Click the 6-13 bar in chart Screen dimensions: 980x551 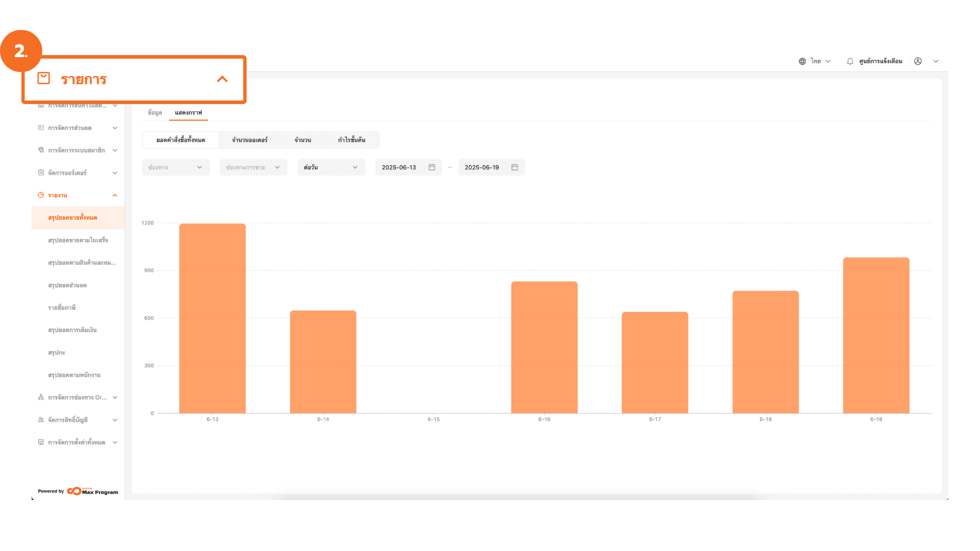pos(212,318)
